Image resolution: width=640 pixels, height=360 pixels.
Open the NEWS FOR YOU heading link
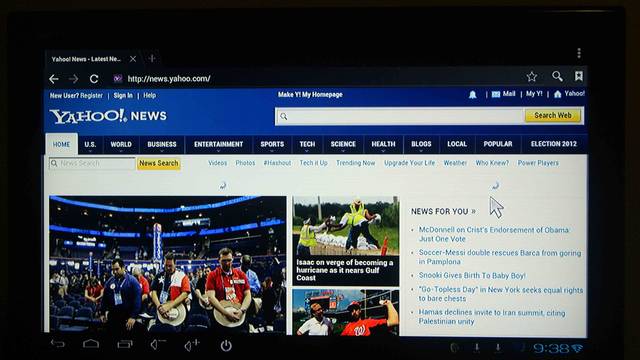pyautogui.click(x=443, y=211)
